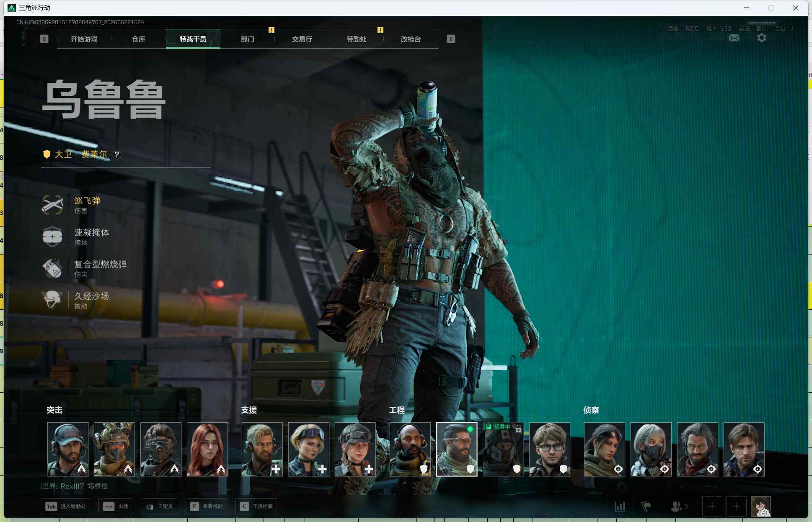
Task: Go to the 特勤处 tab
Action: (x=357, y=39)
